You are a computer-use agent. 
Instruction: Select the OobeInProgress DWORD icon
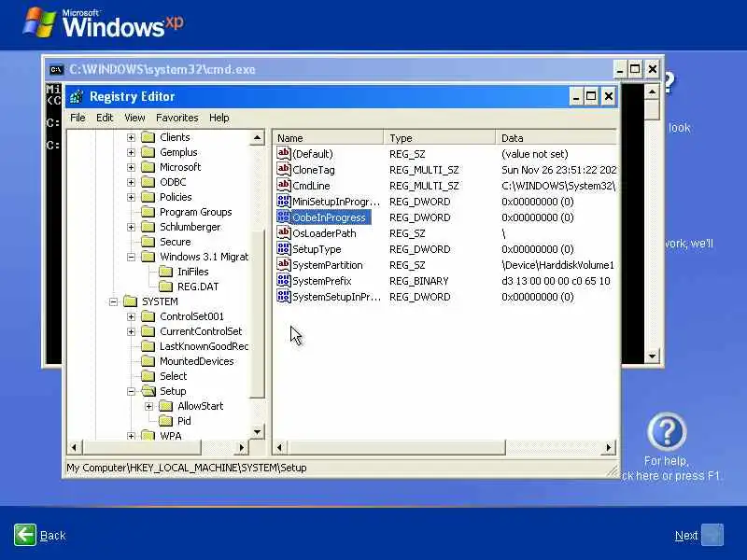tap(284, 217)
